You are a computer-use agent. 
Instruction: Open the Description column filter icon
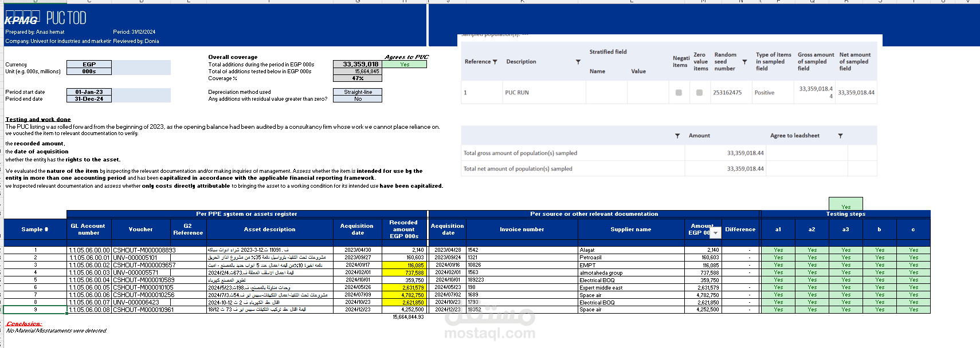tap(578, 62)
